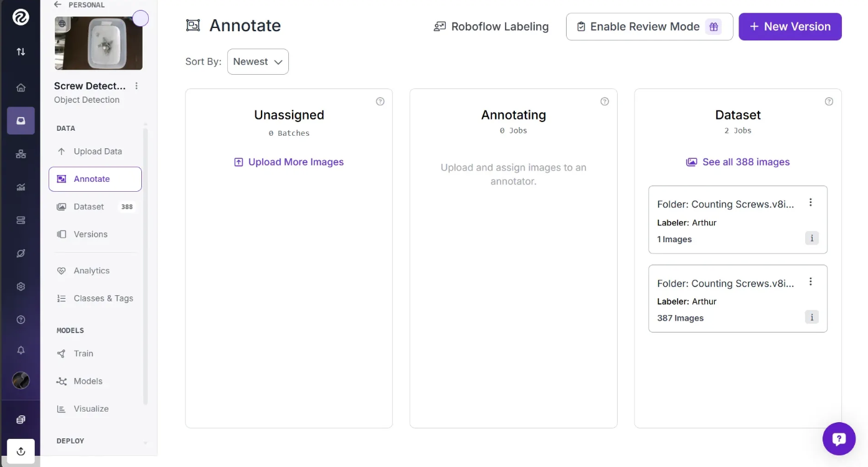Open the user avatar in left rail

coord(21,380)
